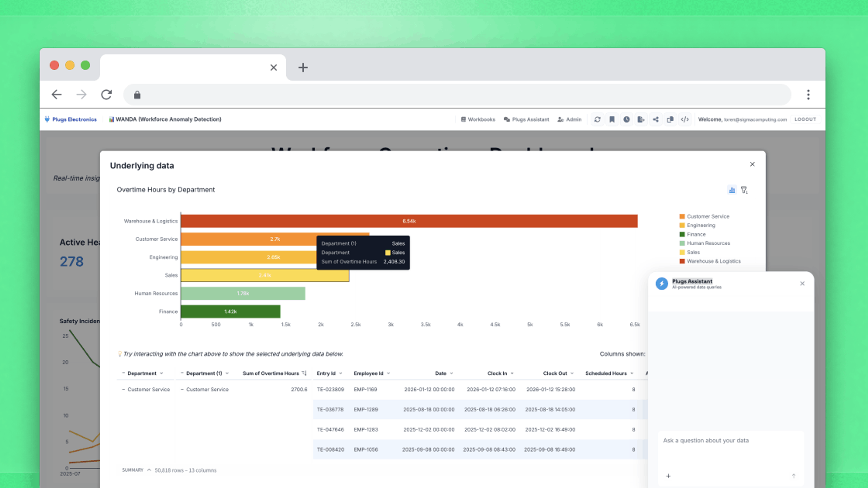
Task: Reload the browser page
Action: 106,95
